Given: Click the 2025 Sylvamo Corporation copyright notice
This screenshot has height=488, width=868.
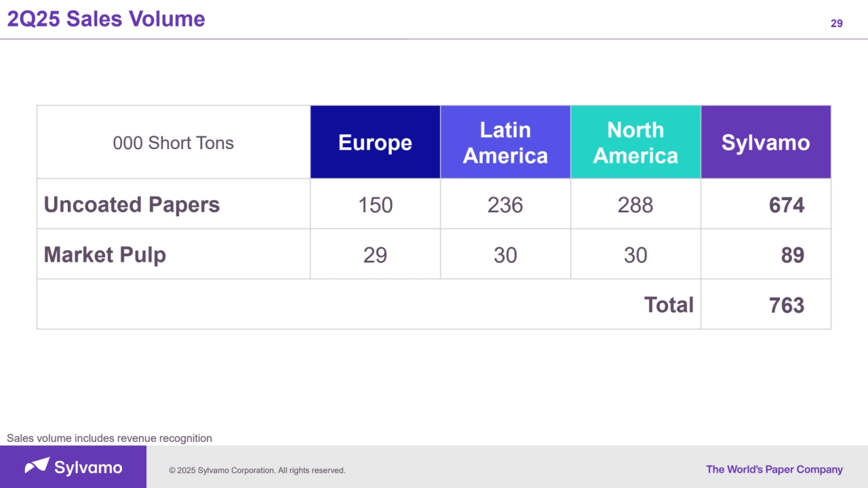Looking at the screenshot, I should pyautogui.click(x=257, y=470).
